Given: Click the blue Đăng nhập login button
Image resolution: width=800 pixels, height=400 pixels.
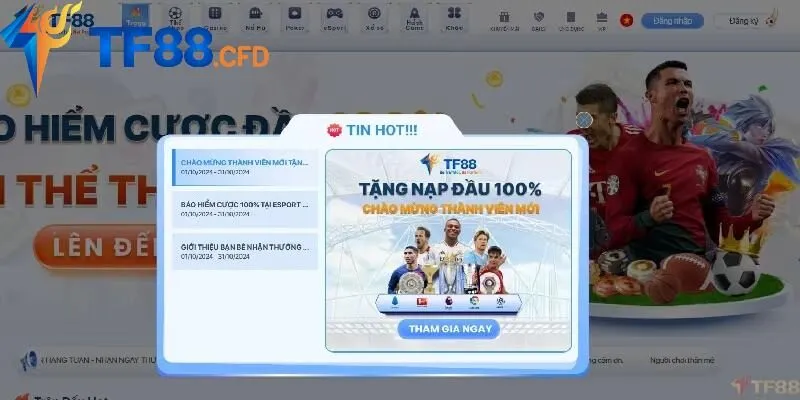Looking at the screenshot, I should point(672,21).
